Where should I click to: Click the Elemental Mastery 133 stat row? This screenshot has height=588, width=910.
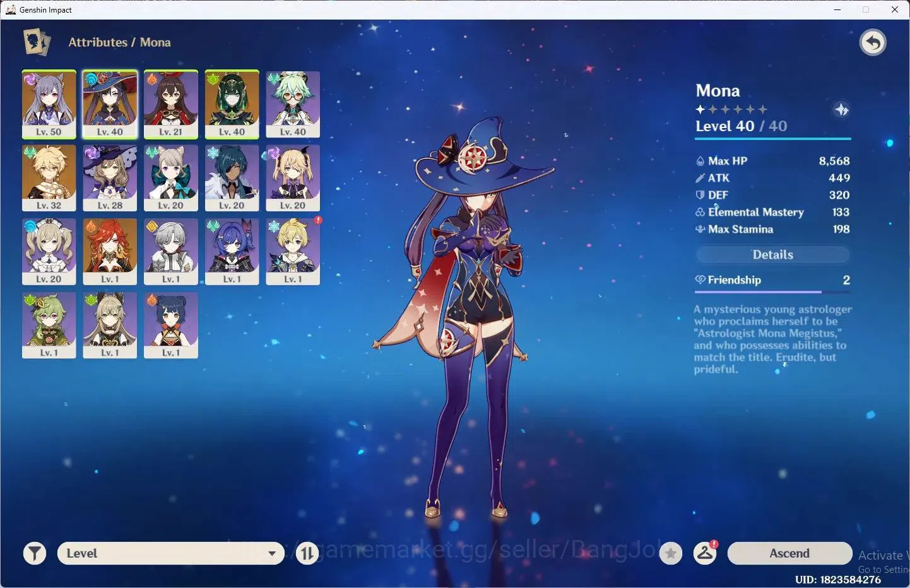pyautogui.click(x=772, y=212)
